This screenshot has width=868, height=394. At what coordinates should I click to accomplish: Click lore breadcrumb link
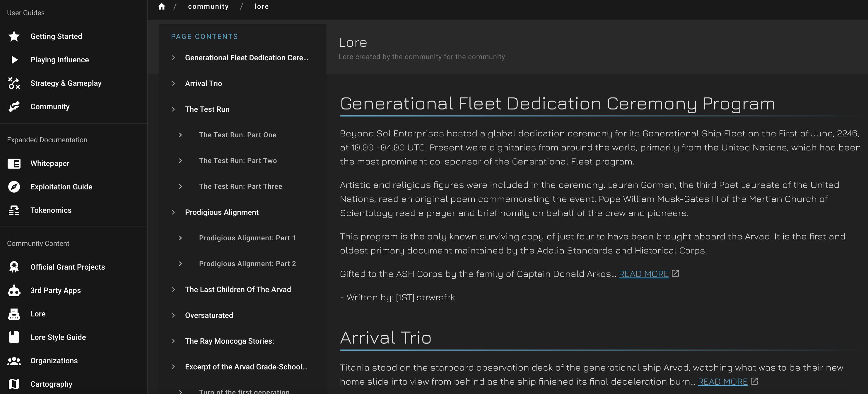tap(262, 6)
